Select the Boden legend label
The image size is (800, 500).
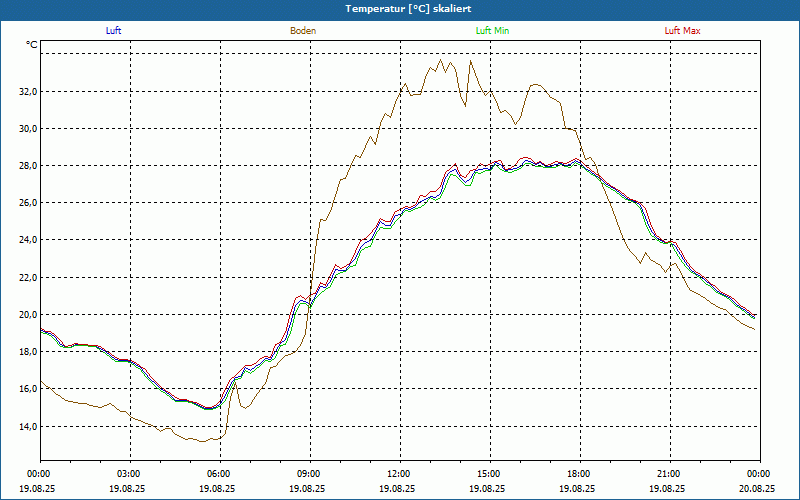pyautogui.click(x=303, y=31)
